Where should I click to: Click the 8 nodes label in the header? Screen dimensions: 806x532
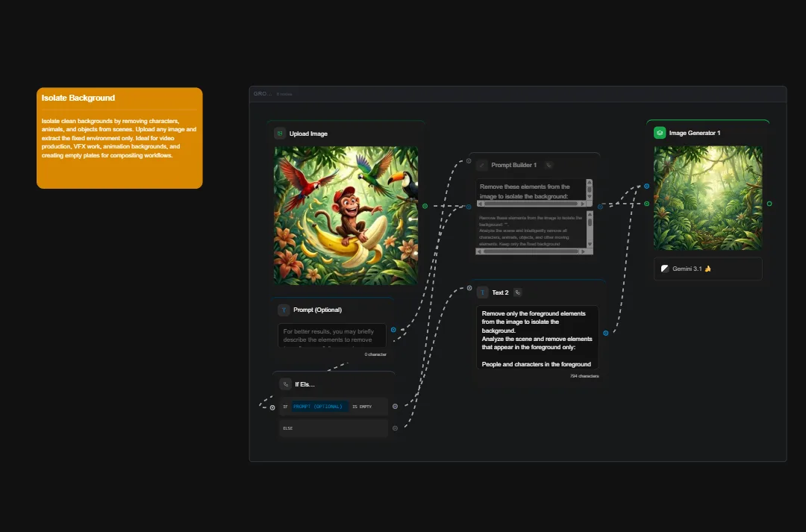(284, 94)
